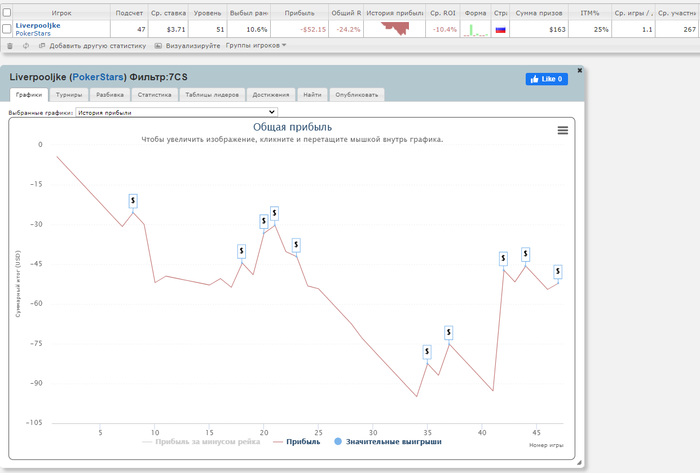Tick the header select-all checkbox
Viewport: 700px width, 473px height.
click(7, 12)
